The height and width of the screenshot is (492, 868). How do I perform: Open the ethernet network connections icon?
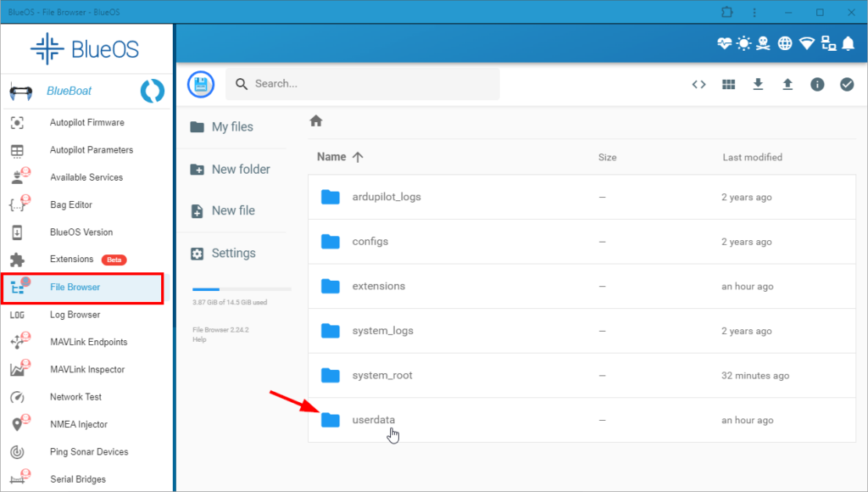tap(828, 43)
